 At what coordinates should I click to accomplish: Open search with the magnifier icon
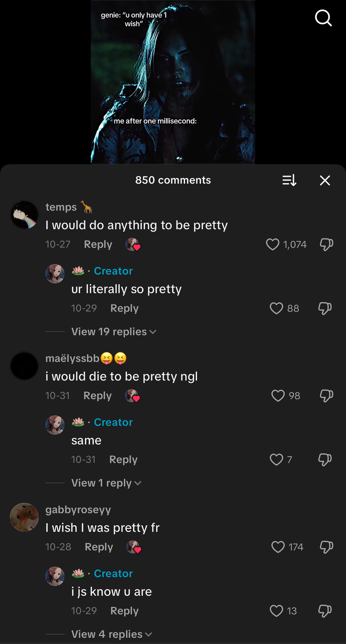pos(323,18)
